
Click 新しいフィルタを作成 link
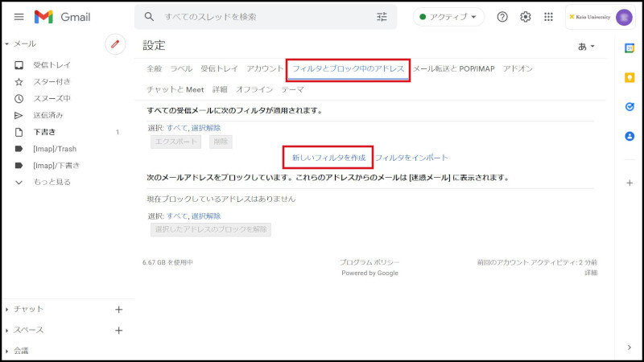[328, 158]
